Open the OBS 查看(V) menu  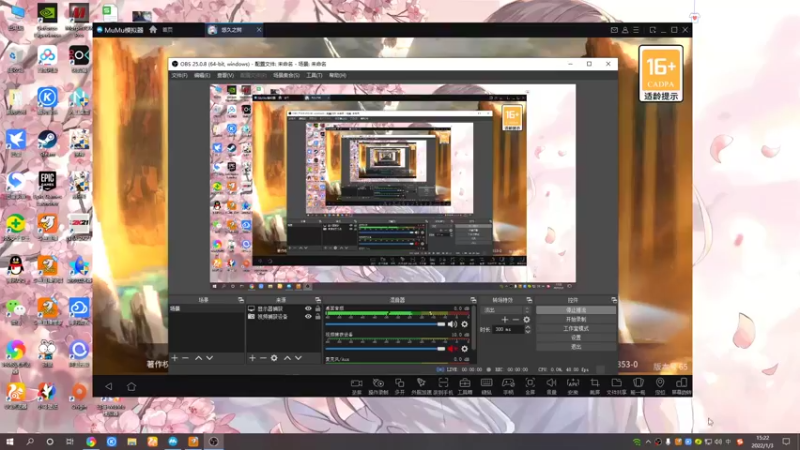tap(225, 76)
